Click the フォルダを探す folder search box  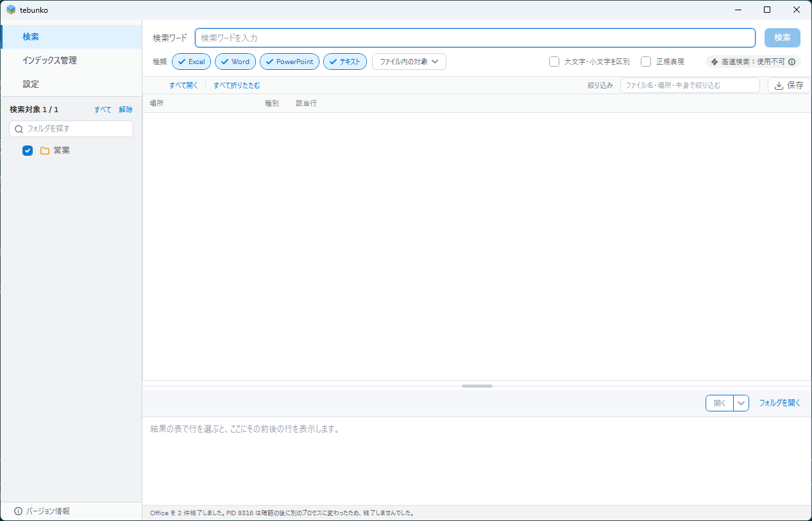point(71,129)
